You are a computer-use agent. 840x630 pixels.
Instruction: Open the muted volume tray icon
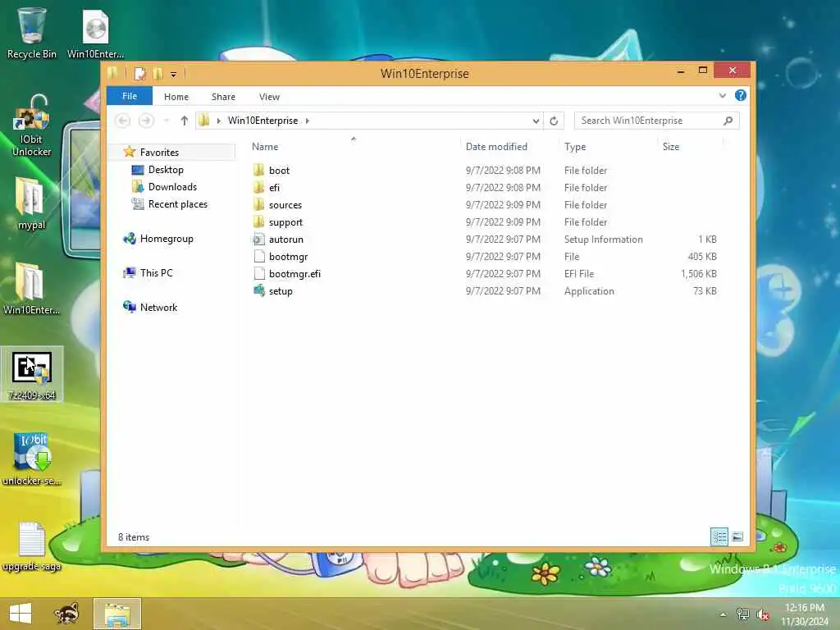click(763, 614)
